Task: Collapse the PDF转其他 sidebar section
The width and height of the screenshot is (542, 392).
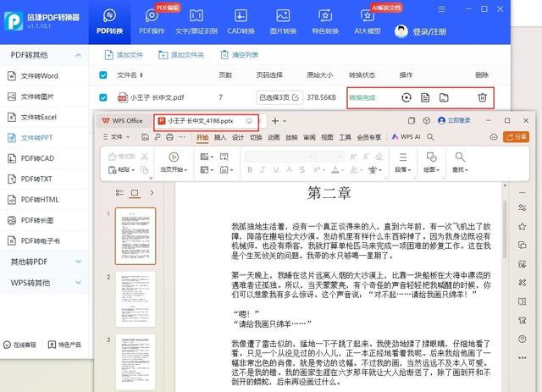Action: click(79, 55)
